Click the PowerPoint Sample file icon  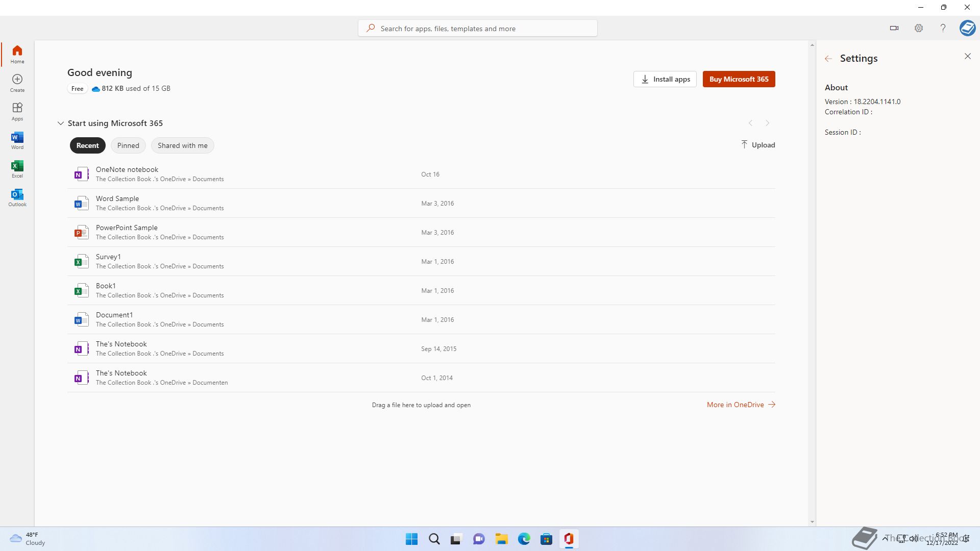click(81, 233)
